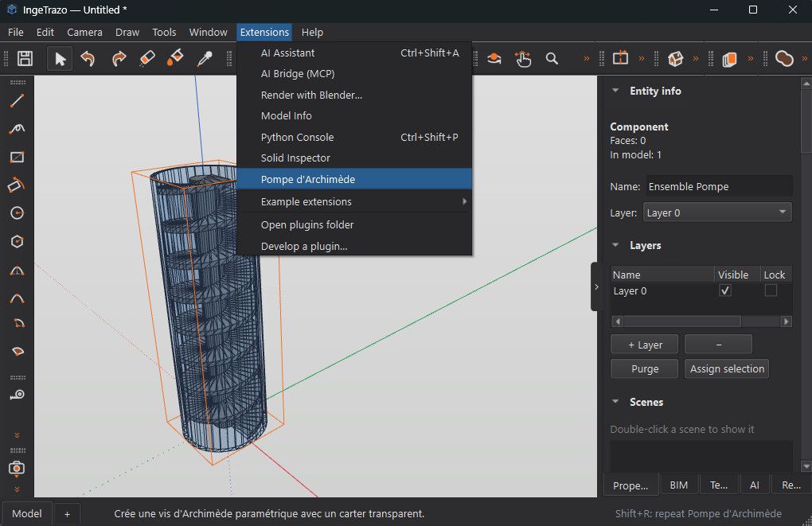
Task: Pick the Freehand drawing tool
Action: click(x=17, y=128)
